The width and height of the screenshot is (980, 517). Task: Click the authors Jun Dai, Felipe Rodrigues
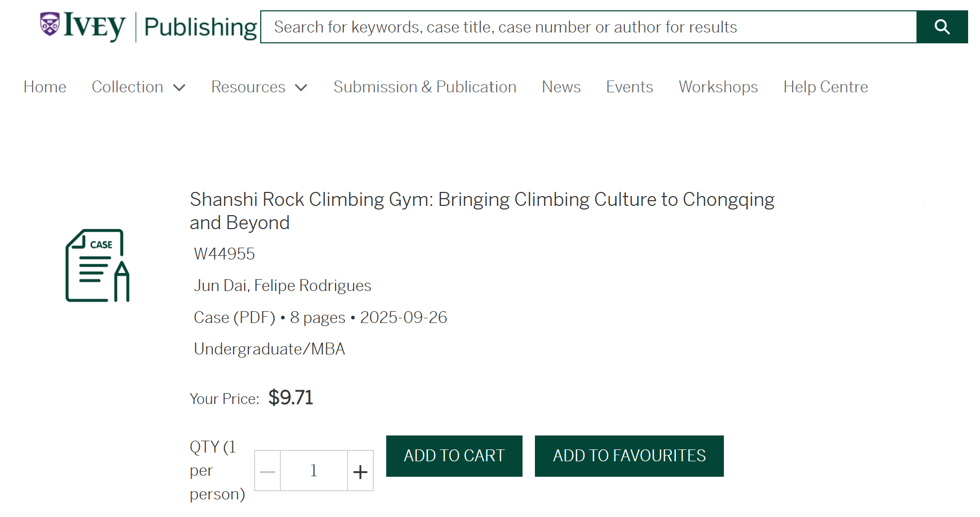[282, 286]
